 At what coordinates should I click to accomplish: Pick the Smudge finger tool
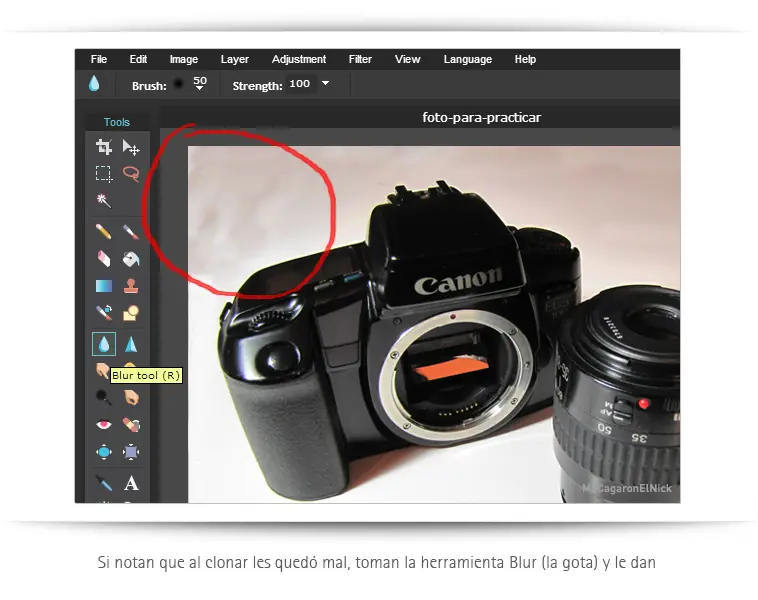click(x=102, y=371)
